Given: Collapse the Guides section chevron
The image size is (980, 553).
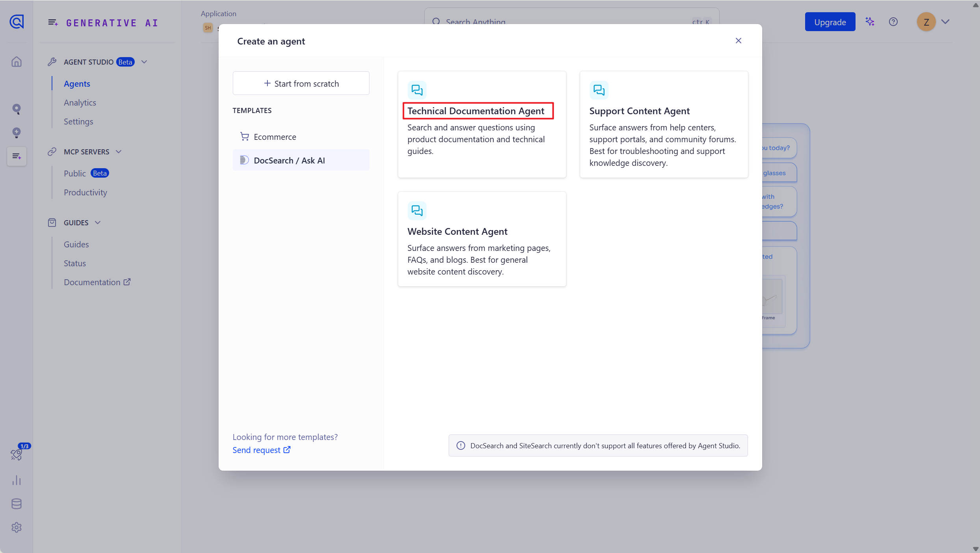Looking at the screenshot, I should pos(98,223).
